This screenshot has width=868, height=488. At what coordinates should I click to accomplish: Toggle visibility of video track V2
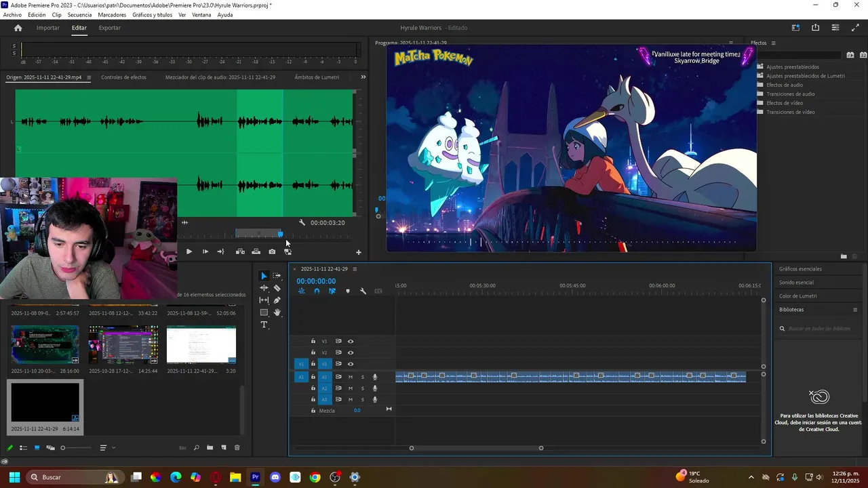coord(351,352)
